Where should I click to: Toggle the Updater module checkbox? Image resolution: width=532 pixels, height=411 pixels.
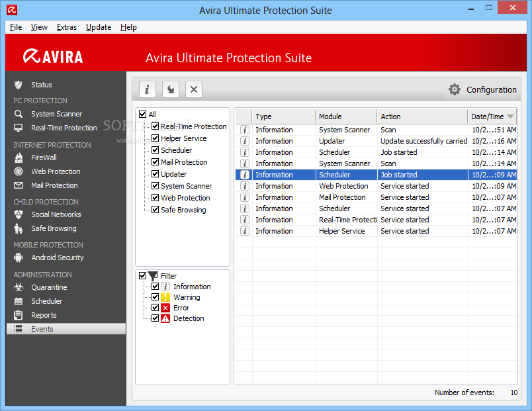(155, 174)
